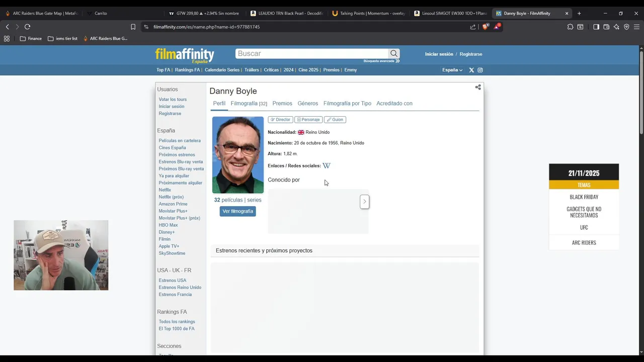Open the Wikipedia link icon
Image resolution: width=644 pixels, height=362 pixels.
coord(327,165)
